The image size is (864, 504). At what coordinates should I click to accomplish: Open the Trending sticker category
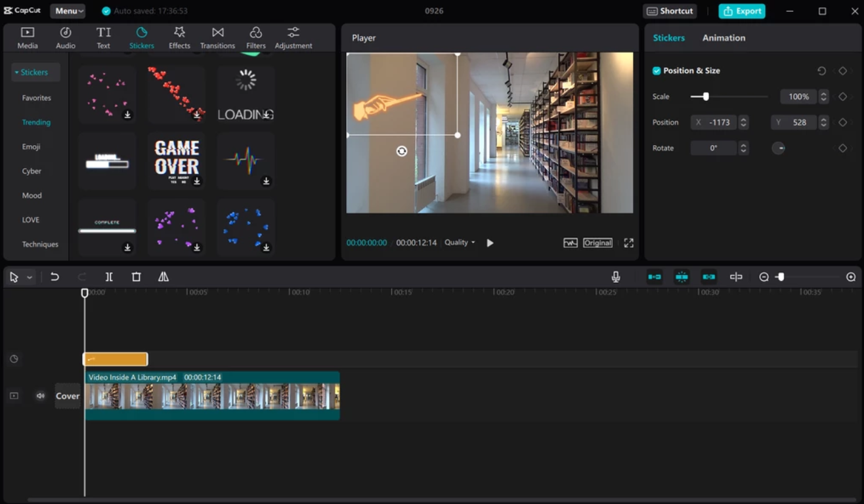[x=36, y=122]
